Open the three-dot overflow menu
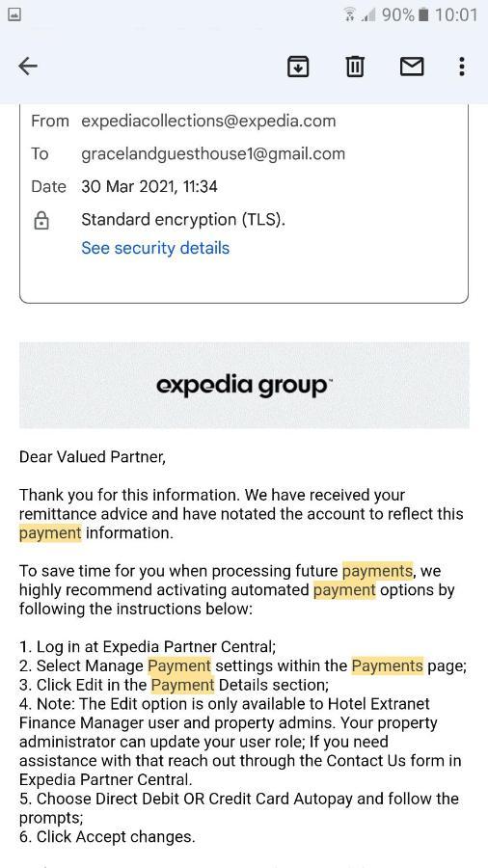The height and width of the screenshot is (868, 488). click(x=462, y=67)
